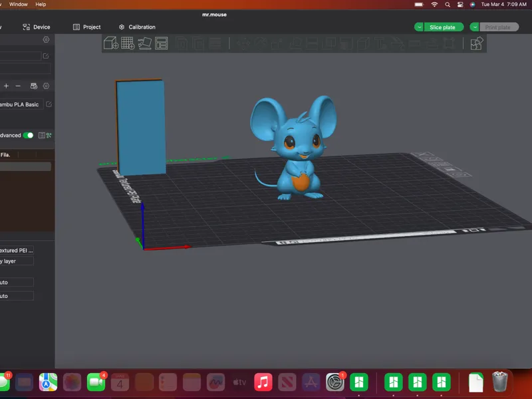Select the Auto orient tool
The height and width of the screenshot is (399, 532).
144,43
